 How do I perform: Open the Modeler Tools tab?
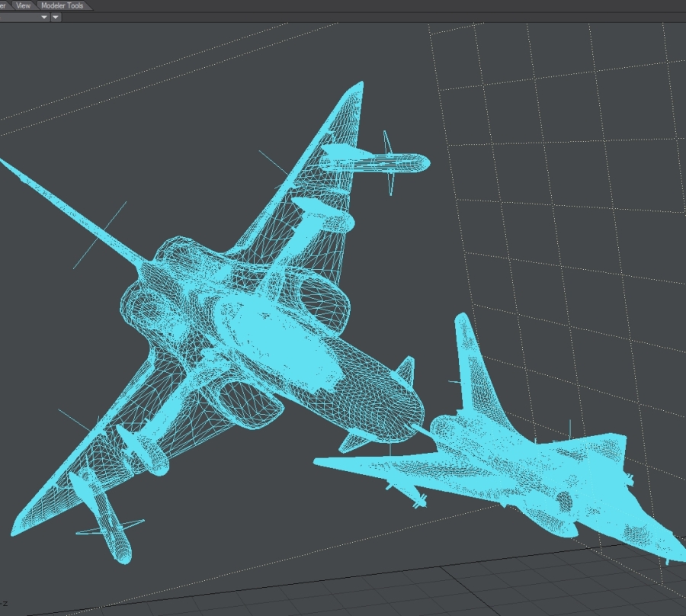63,5
